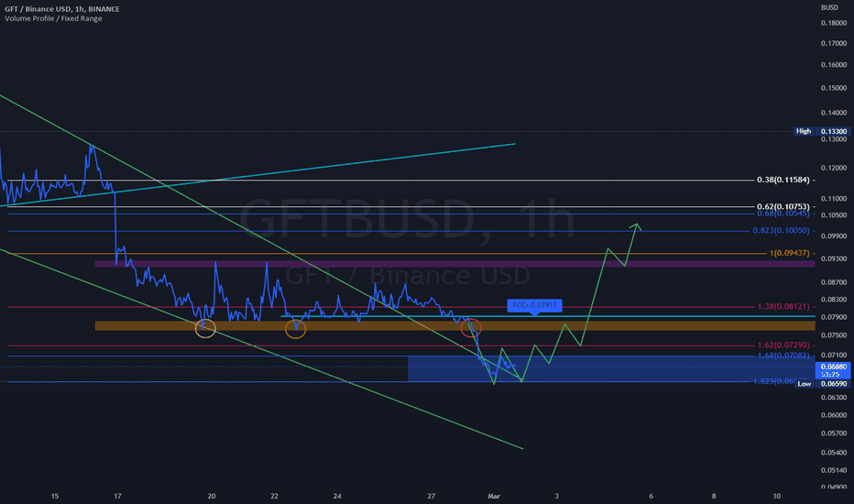This screenshot has height=504, width=854.
Task: Select the 1.62(0.07290) Fibonacci level label
Action: (783, 345)
